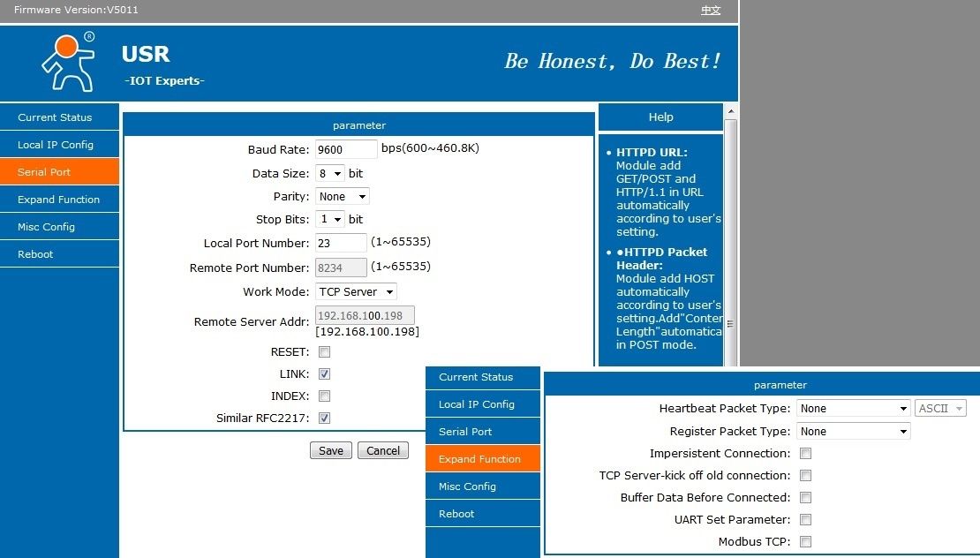The height and width of the screenshot is (558, 980).
Task: Open Current Status in the main sidebar
Action: [59, 117]
